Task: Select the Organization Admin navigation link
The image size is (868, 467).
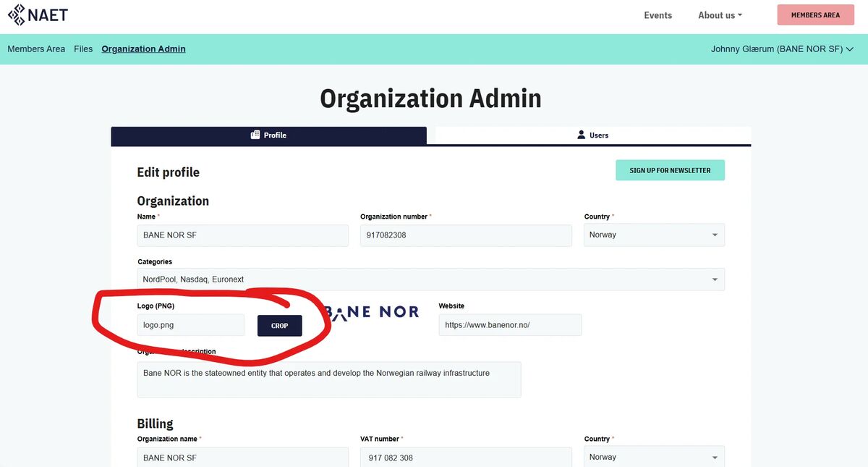Action: pos(143,49)
